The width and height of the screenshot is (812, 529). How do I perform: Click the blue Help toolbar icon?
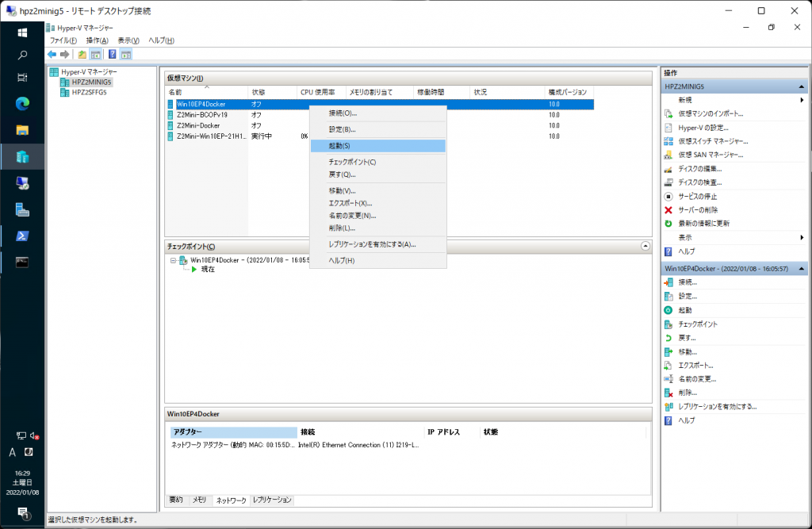pyautogui.click(x=113, y=55)
